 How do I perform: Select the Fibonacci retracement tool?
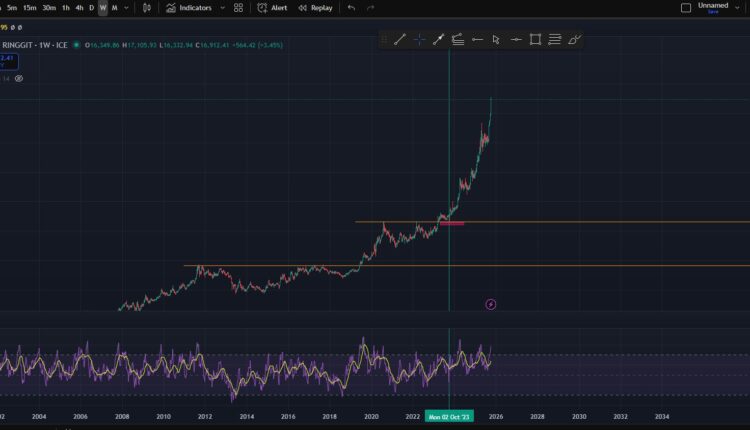point(457,40)
